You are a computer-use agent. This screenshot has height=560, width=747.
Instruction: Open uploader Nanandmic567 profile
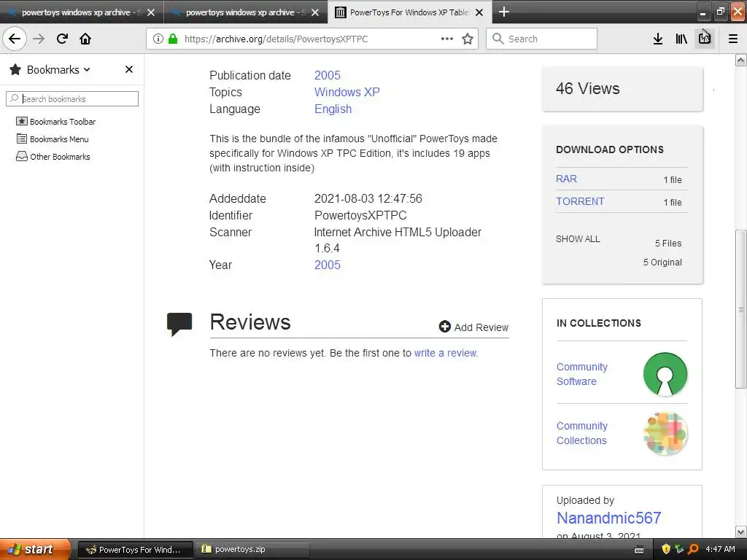tap(609, 518)
